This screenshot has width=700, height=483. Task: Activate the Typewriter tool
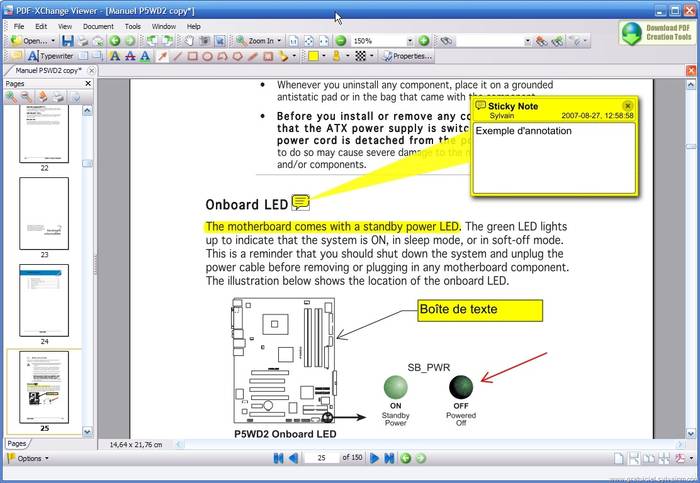click(x=49, y=56)
